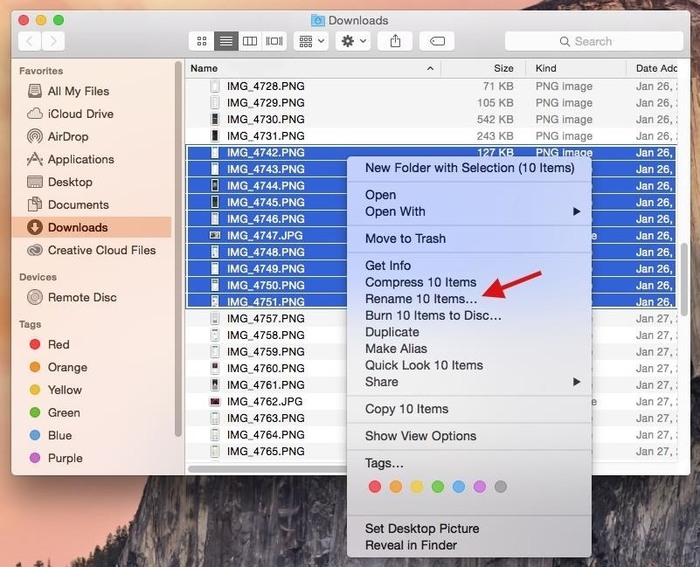Switch to list view in toolbar
The image size is (700, 567).
click(x=226, y=41)
